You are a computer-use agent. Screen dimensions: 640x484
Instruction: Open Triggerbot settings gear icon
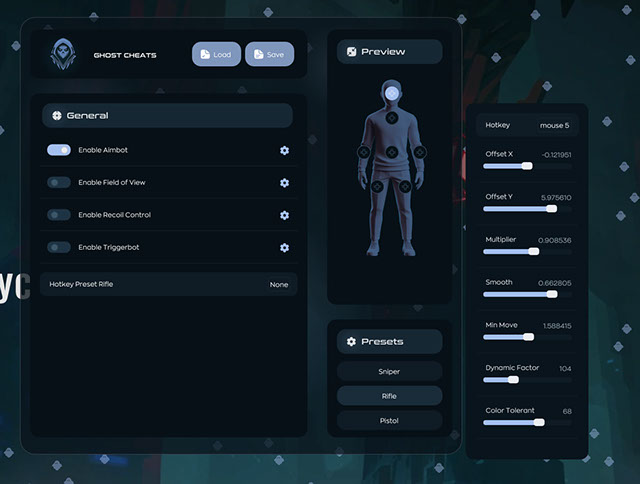pos(284,247)
